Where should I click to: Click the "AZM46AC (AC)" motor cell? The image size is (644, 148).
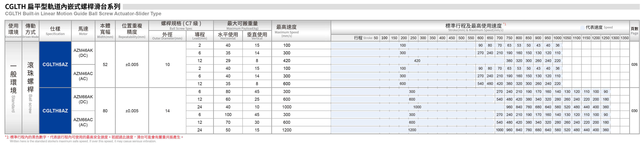click(x=83, y=76)
